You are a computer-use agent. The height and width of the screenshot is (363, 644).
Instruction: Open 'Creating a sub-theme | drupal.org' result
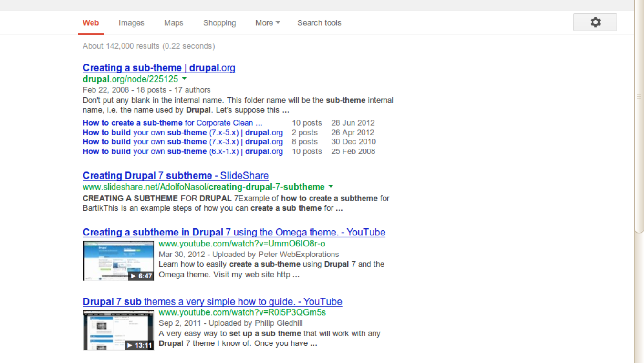(159, 68)
